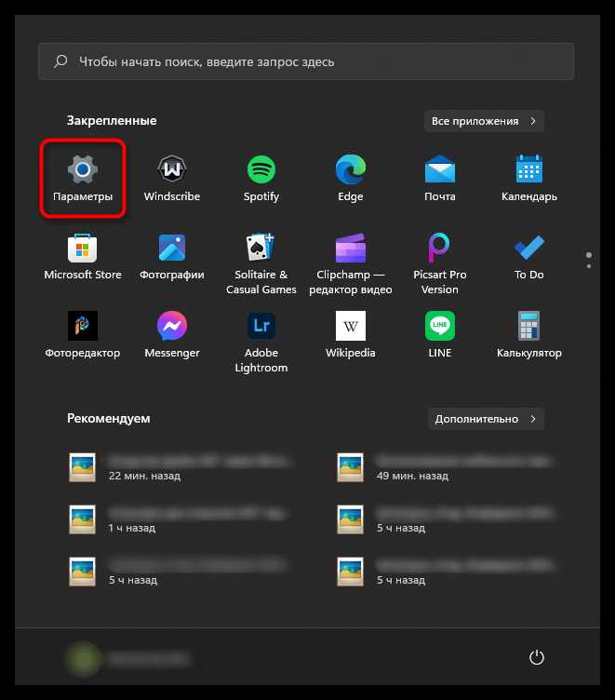
Task: Open the Параметры settings app
Action: tap(83, 179)
